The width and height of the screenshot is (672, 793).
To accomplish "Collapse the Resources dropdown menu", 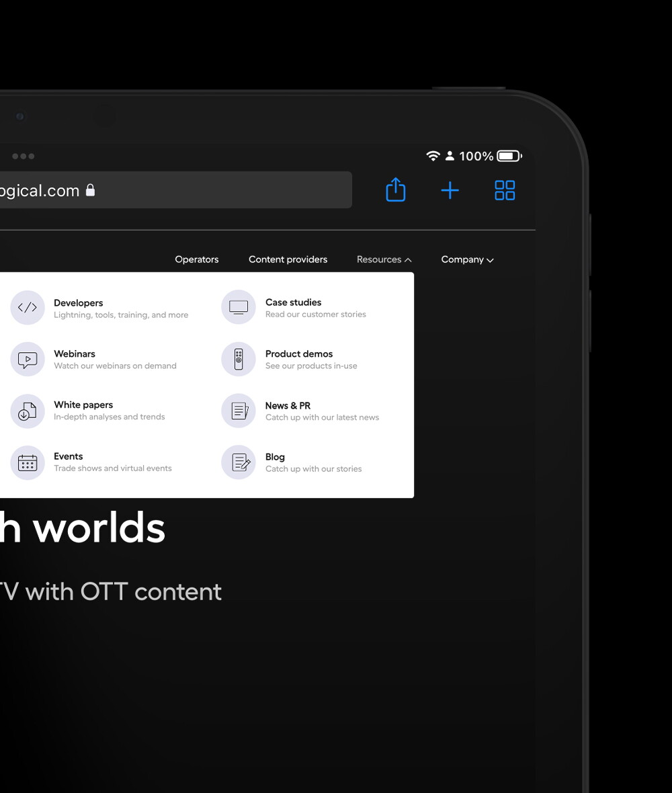I will click(384, 259).
